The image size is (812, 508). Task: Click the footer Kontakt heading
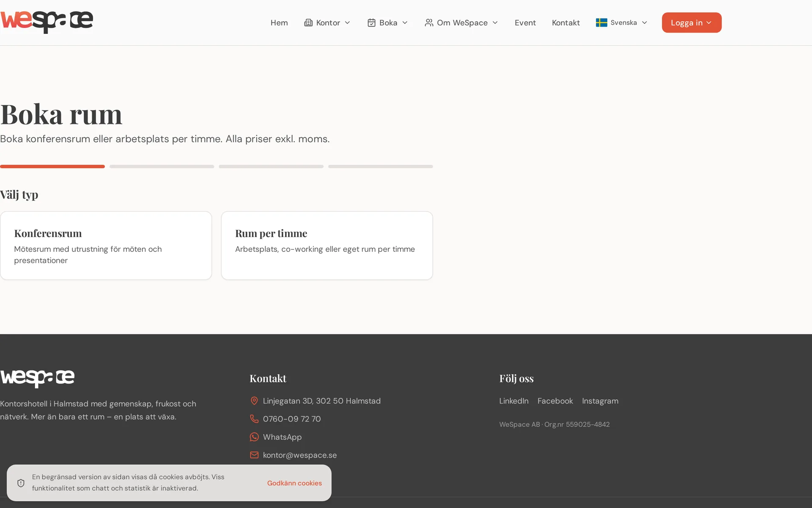[x=268, y=378]
